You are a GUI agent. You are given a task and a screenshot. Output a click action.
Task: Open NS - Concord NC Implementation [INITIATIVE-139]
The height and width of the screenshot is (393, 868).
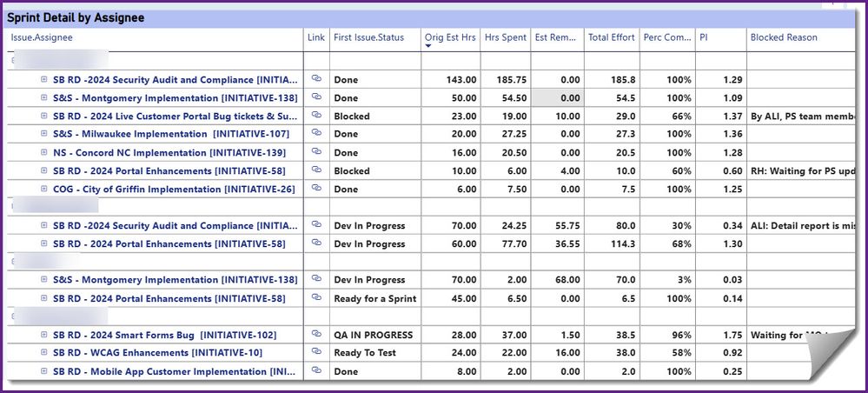(x=170, y=152)
